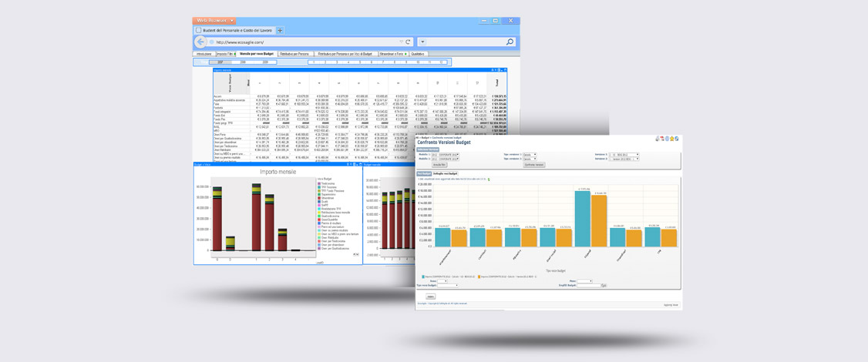Open the Dettaglio voci budget tab
The width and height of the screenshot is (868, 362).
(x=446, y=173)
